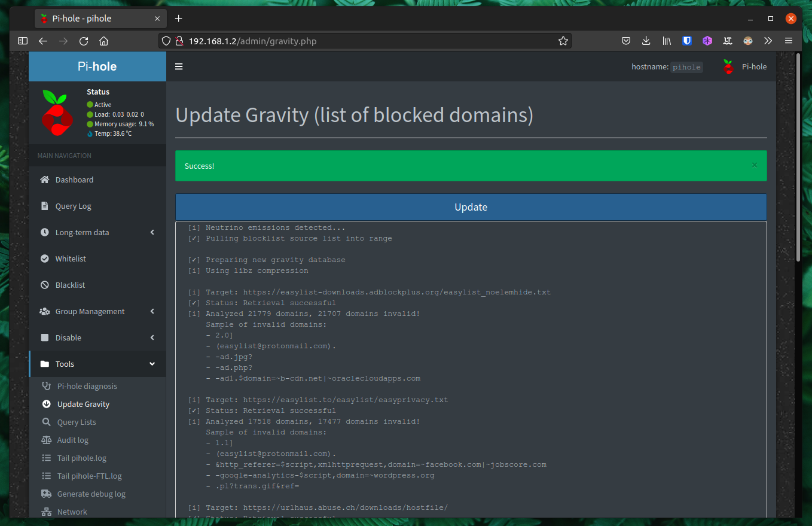Click the site security shield icon
This screenshot has height=526, width=812.
tap(166, 41)
